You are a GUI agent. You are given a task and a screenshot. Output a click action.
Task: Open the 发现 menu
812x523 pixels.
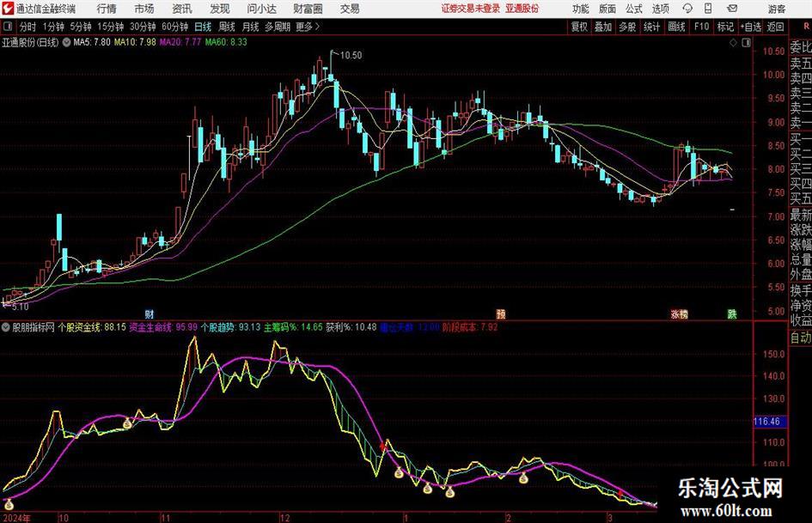(x=220, y=9)
